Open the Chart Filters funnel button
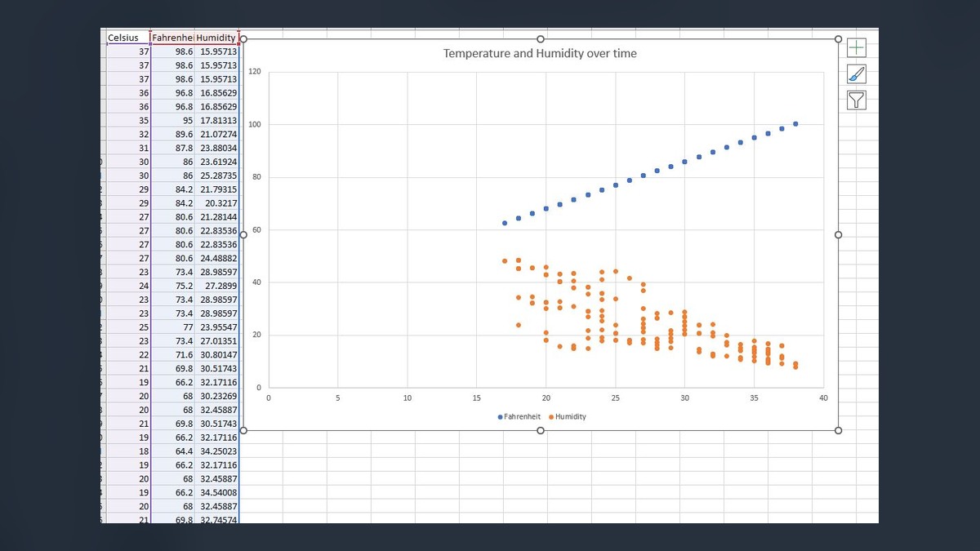Image resolution: width=980 pixels, height=551 pixels. 856,100
